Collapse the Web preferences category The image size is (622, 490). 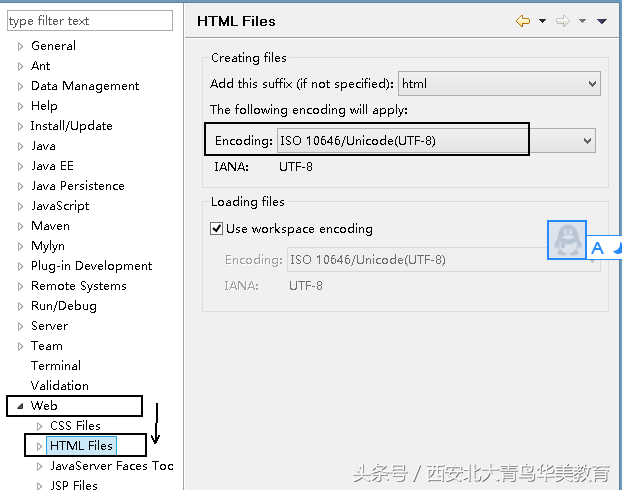[x=20, y=406]
